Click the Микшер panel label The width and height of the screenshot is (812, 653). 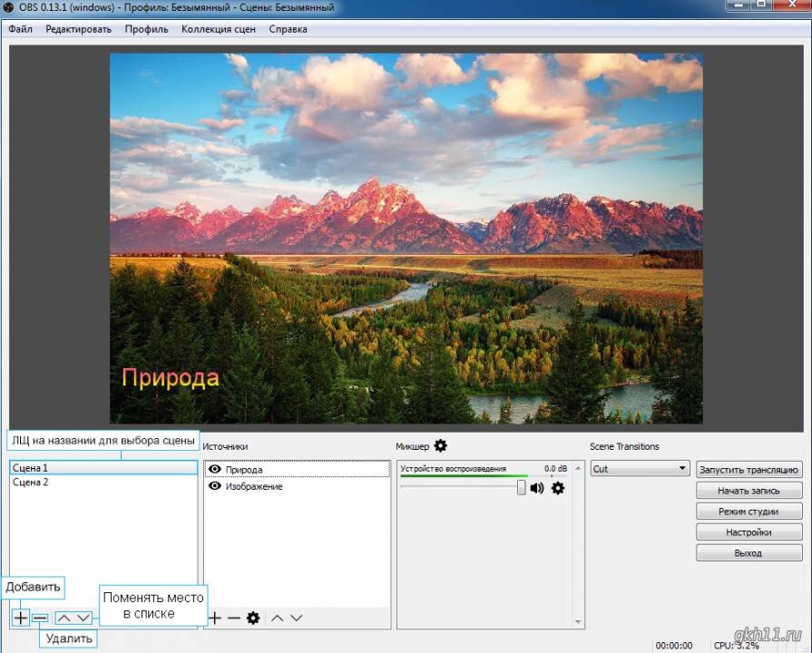click(x=412, y=446)
